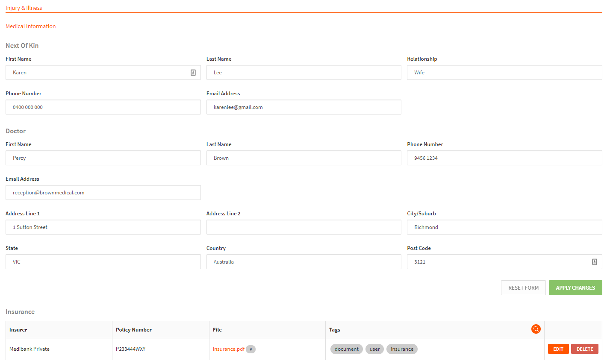Click Address Line 1 field with 1 Sutton Street

click(103, 227)
